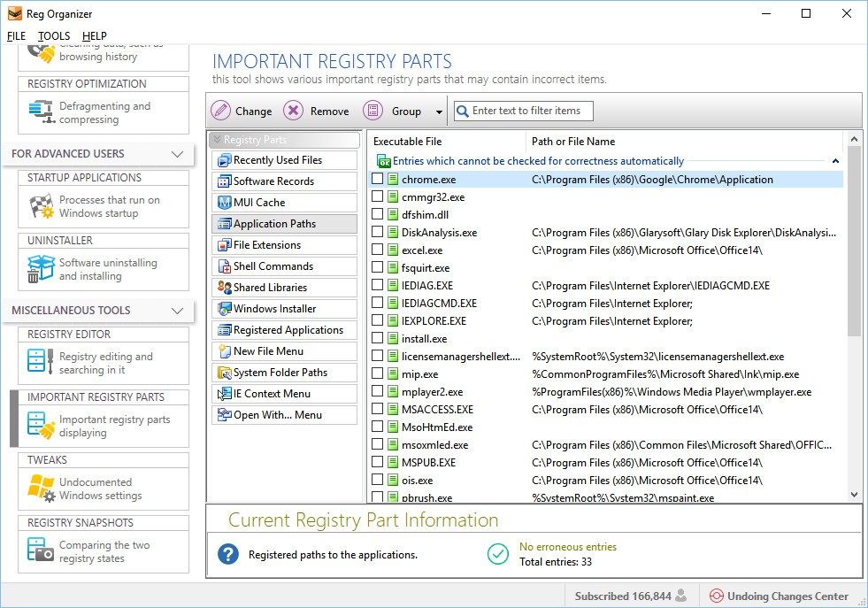The width and height of the screenshot is (868, 608).
Task: Collapse the Miscellaneous Tools section
Action: click(x=177, y=311)
